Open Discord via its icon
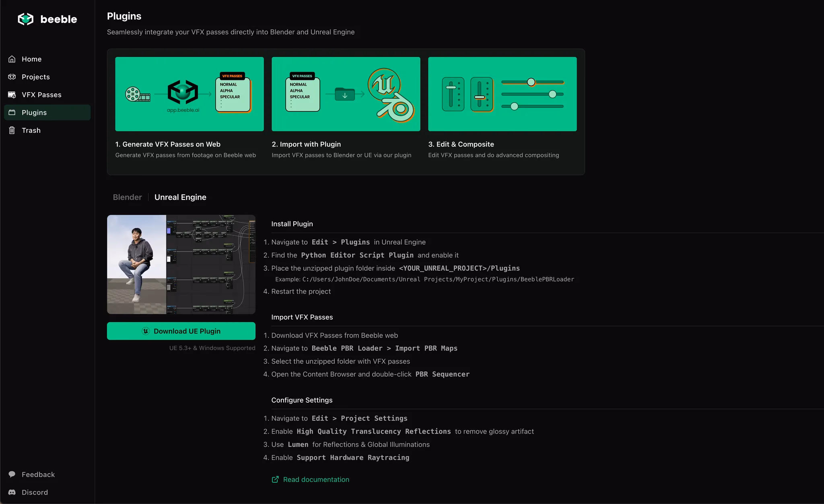824x504 pixels. click(12, 492)
